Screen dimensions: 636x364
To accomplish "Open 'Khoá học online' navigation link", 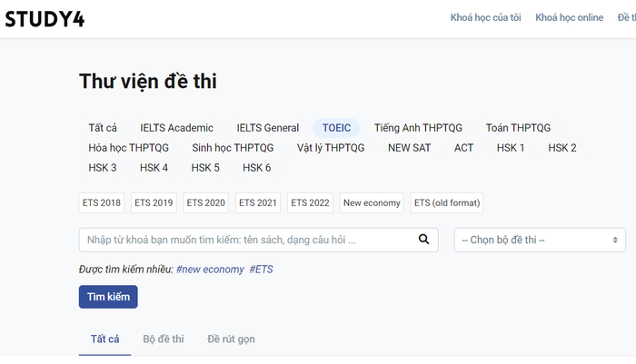I will click(x=569, y=18).
